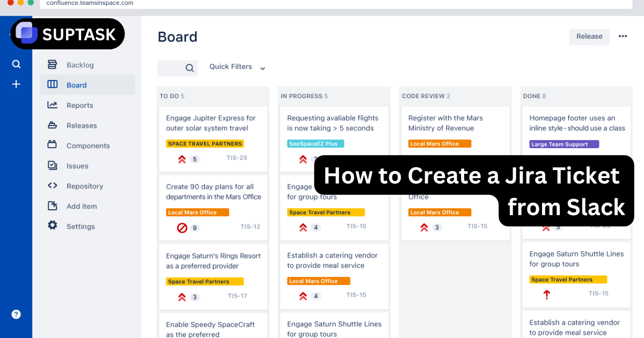Screen dimensions: 644x338
Task: Open the Backlog section icon
Action: tap(52, 64)
